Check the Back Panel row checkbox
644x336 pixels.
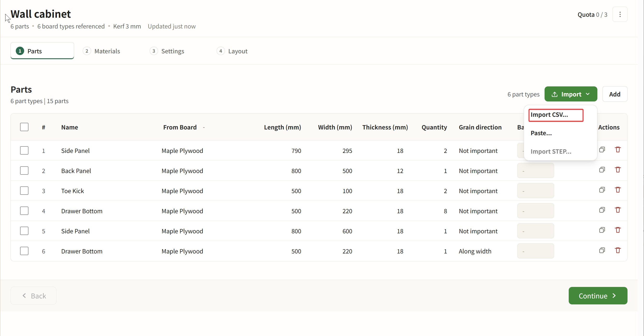point(24,171)
